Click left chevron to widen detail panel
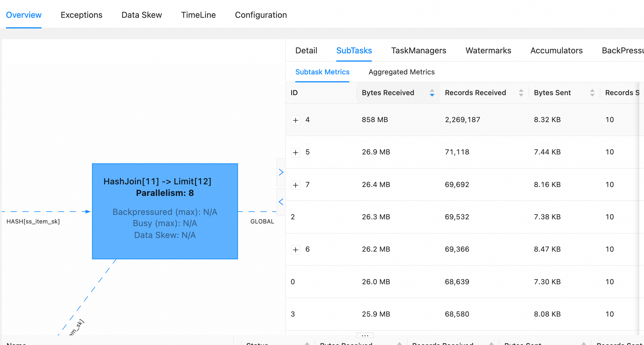Viewport: 644px width, 345px height. pyautogui.click(x=281, y=202)
